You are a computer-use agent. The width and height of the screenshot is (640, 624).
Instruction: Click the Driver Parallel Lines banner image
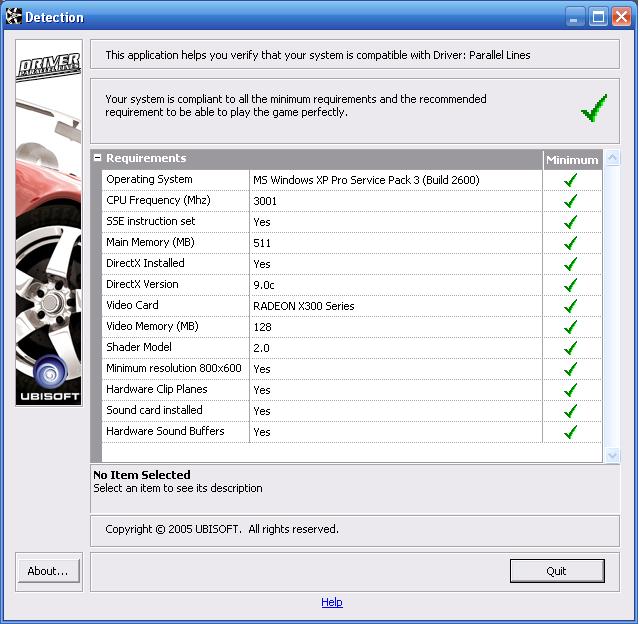click(x=49, y=223)
